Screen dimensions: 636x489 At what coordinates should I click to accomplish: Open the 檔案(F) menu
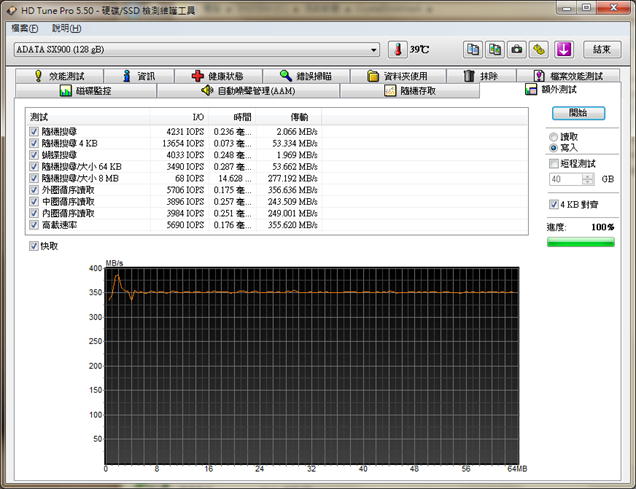pyautogui.click(x=25, y=28)
